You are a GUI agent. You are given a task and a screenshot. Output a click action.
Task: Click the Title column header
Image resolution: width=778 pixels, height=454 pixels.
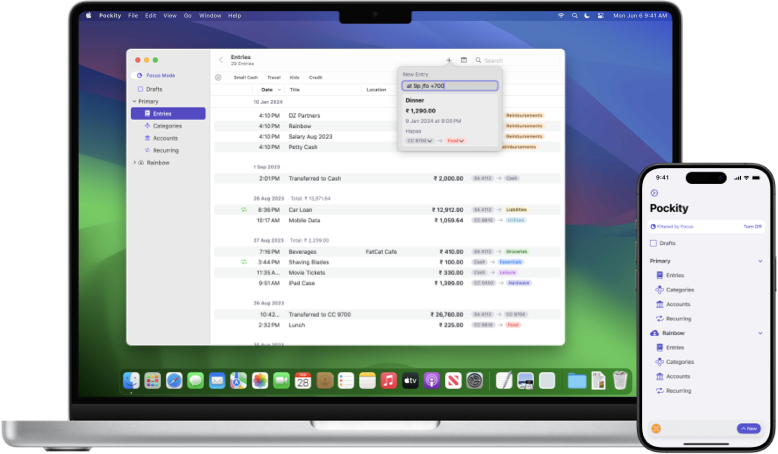[295, 90]
